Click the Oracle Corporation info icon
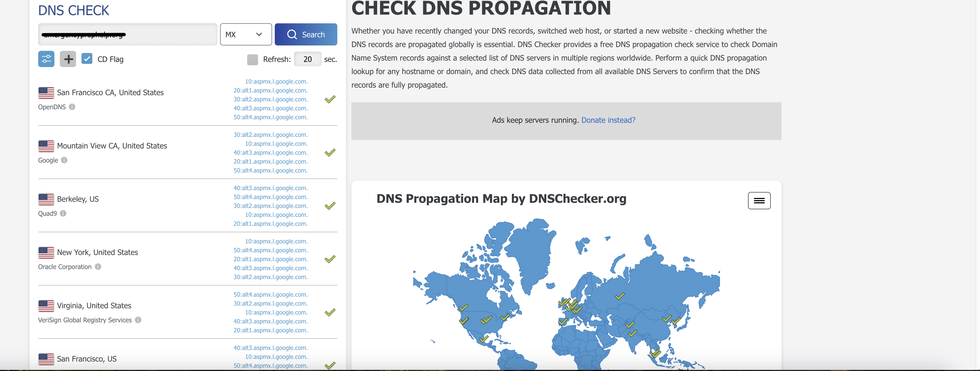Image resolution: width=980 pixels, height=371 pixels. 98,266
